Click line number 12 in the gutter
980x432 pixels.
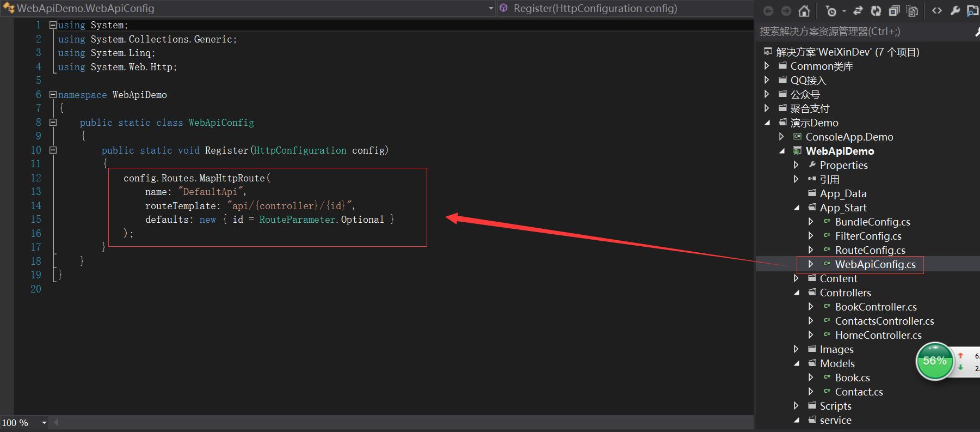point(36,178)
